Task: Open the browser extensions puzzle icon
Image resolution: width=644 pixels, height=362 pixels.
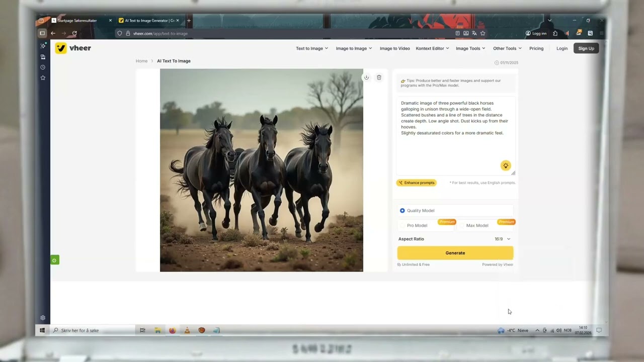Action: click(555, 33)
